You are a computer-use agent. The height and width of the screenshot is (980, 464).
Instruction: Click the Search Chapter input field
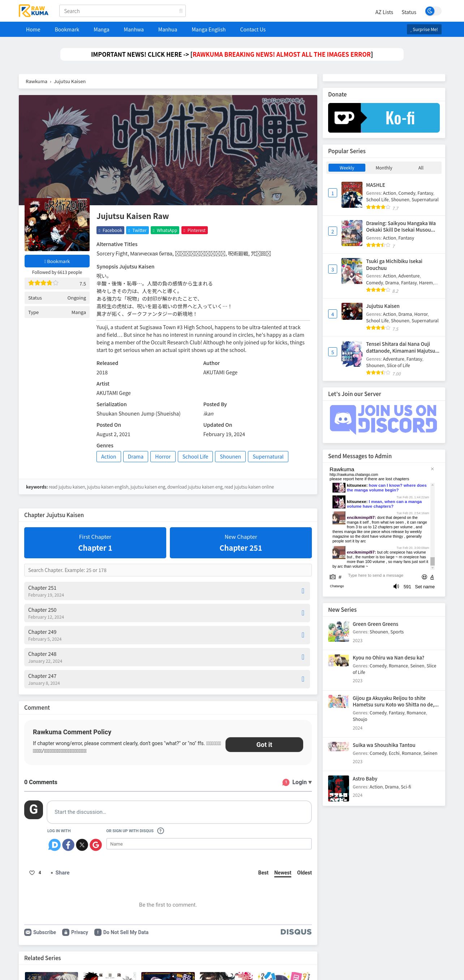pos(168,570)
